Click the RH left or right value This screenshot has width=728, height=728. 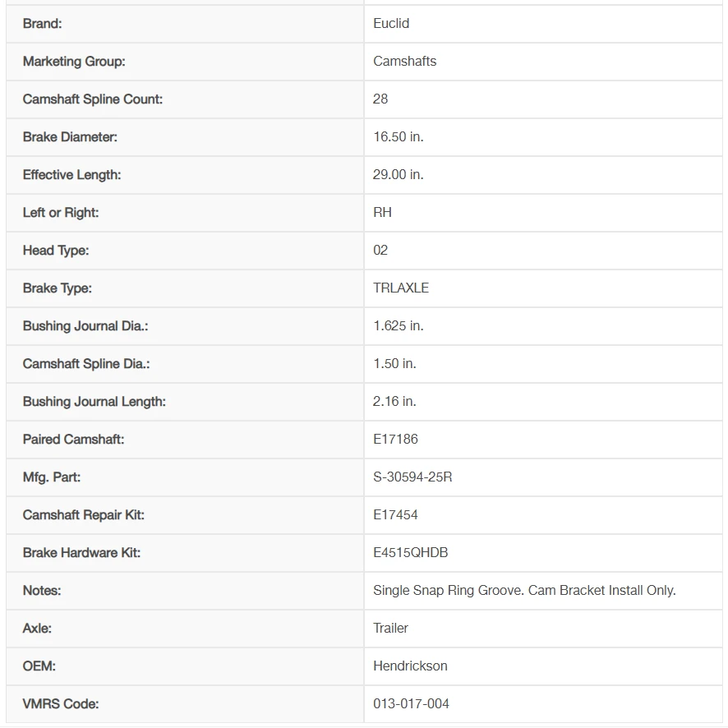click(x=382, y=213)
